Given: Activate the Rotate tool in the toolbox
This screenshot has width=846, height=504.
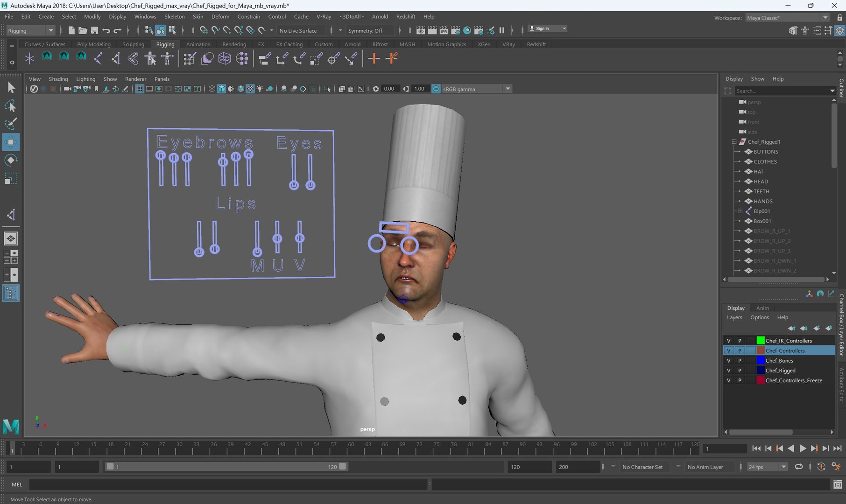Looking at the screenshot, I should pos(10,160).
